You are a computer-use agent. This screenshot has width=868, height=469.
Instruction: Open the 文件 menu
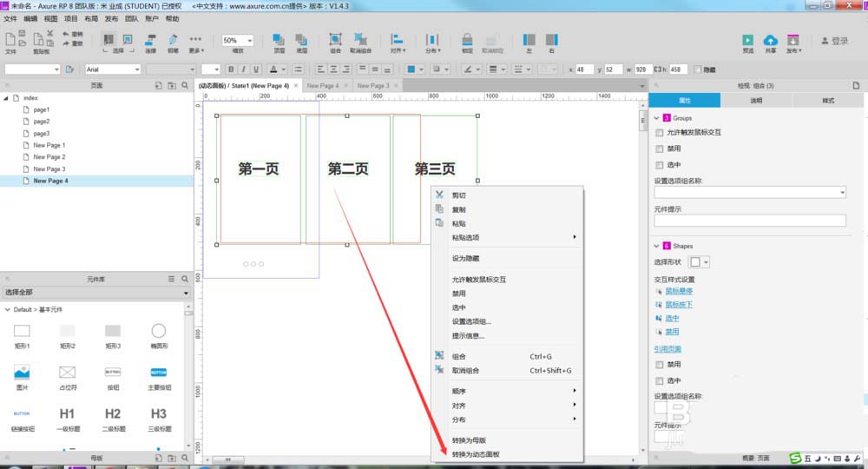click(x=10, y=18)
